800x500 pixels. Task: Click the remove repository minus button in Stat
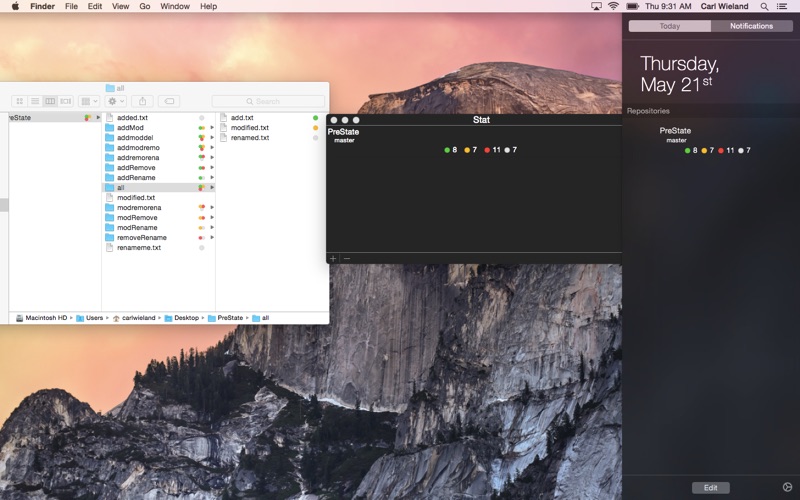coord(347,259)
